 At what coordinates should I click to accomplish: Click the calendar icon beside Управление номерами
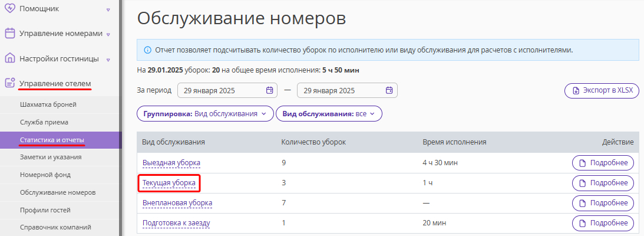(10, 33)
